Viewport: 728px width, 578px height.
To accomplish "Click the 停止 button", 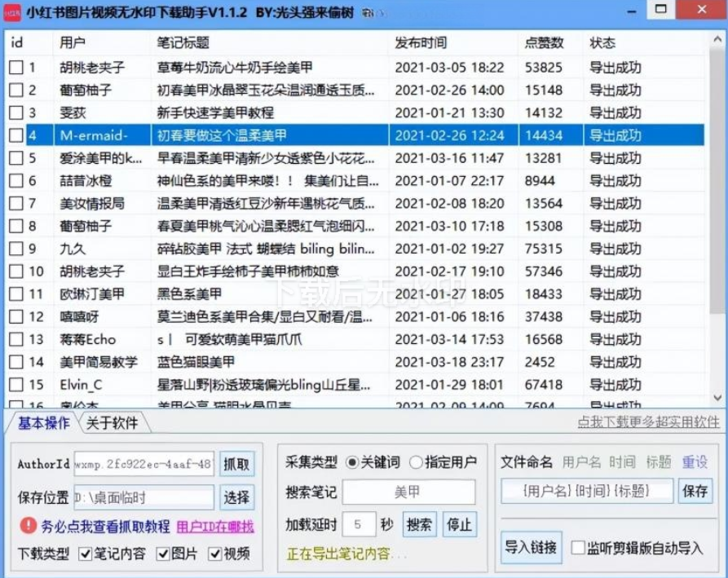I will pos(459,525).
